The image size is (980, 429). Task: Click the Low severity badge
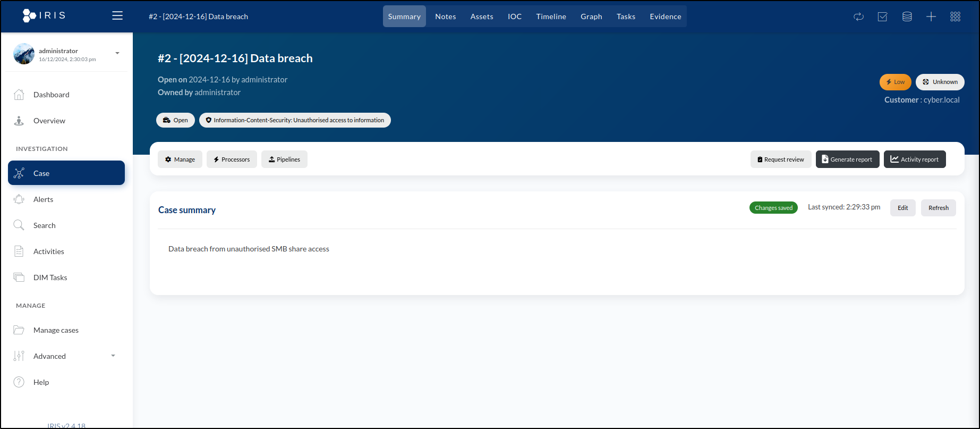pyautogui.click(x=896, y=82)
